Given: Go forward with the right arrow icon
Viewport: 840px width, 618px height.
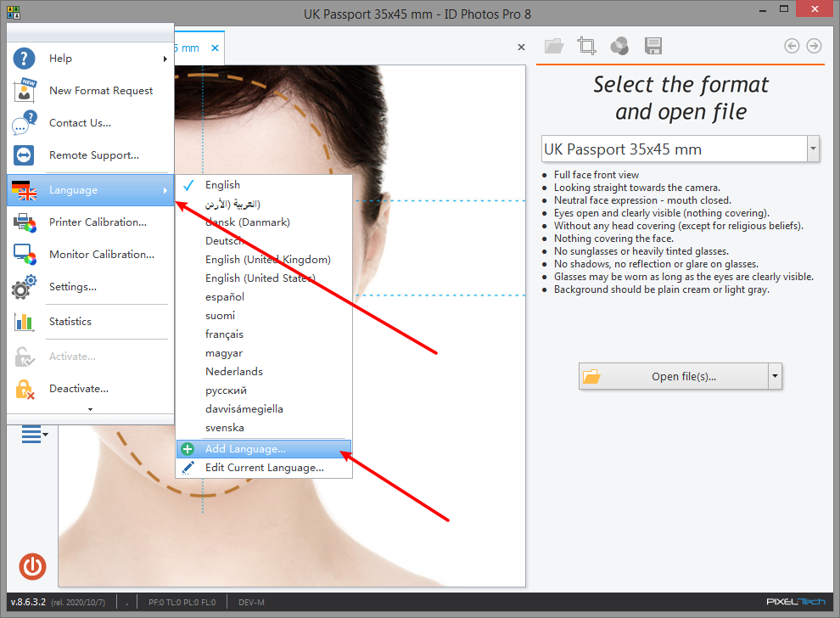Looking at the screenshot, I should tap(814, 46).
